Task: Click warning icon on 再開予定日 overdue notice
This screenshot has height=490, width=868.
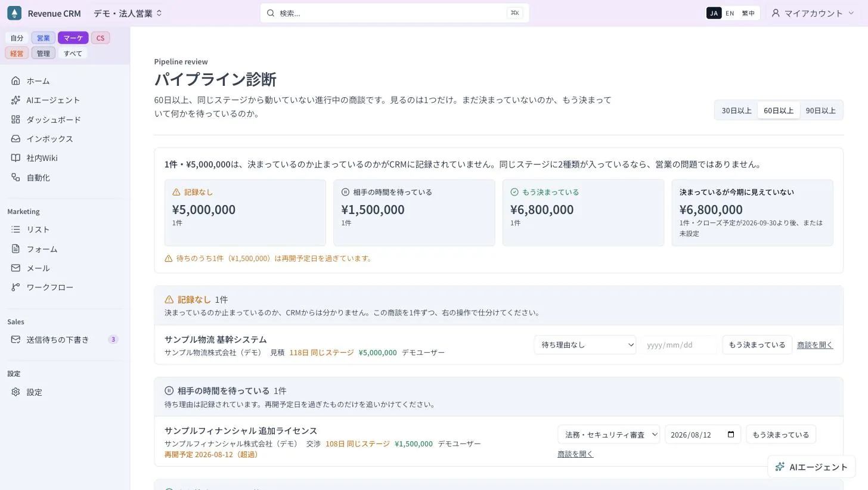Action: (169, 259)
